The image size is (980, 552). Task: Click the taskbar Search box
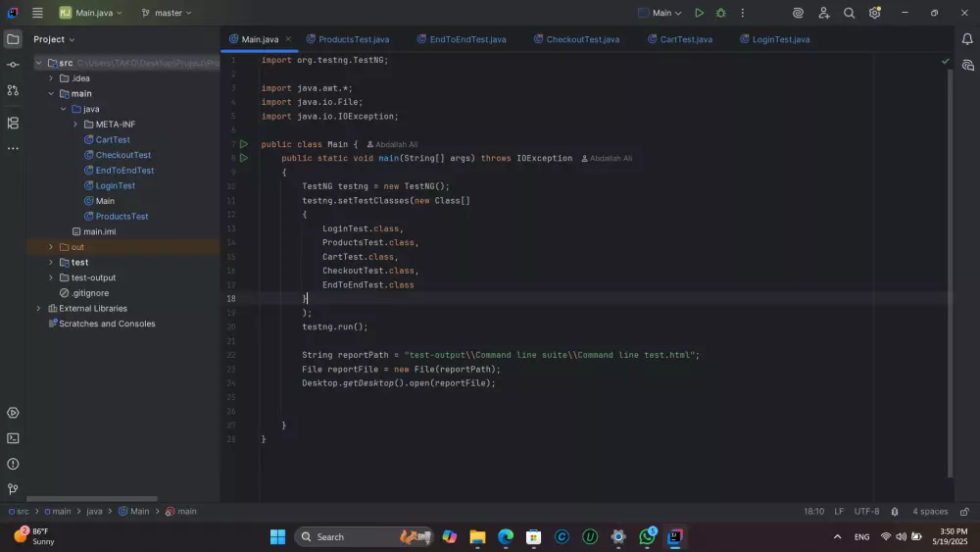(x=365, y=537)
